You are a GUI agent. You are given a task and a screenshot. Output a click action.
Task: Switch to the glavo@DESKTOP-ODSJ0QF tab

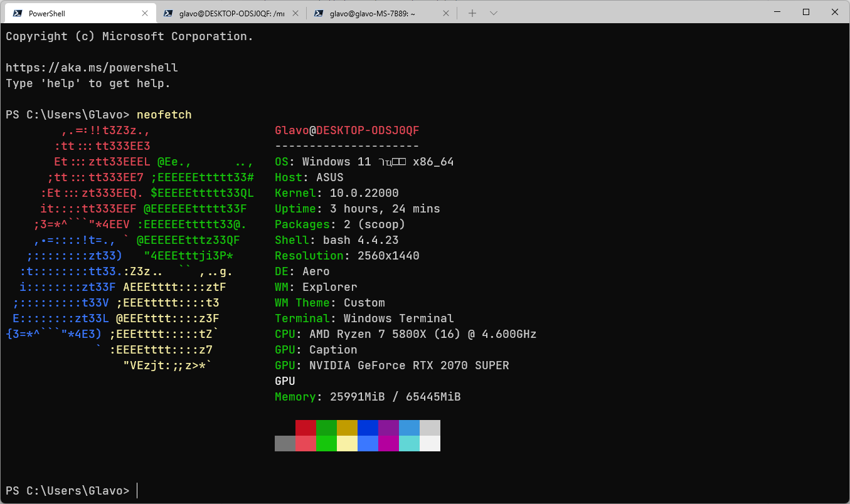click(231, 13)
